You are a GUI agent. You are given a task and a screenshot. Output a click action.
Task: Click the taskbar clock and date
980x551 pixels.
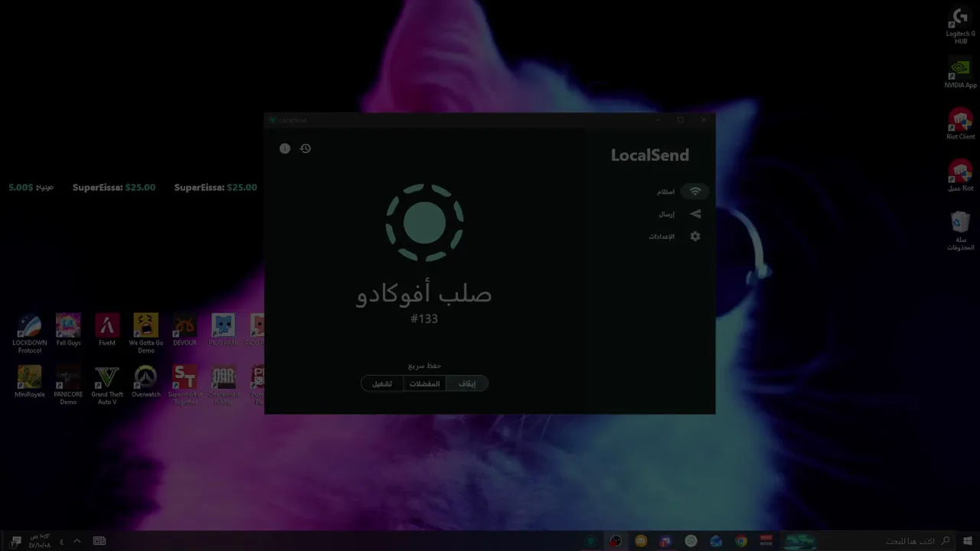pyautogui.click(x=40, y=541)
